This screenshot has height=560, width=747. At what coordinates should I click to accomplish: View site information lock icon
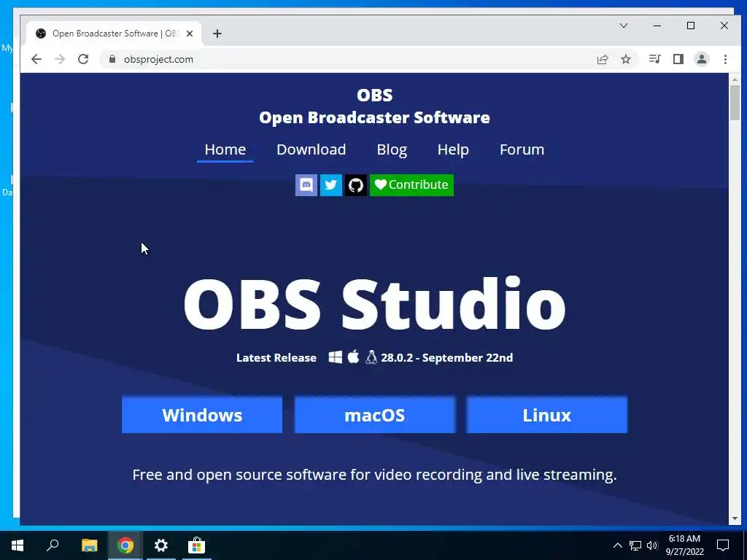112,59
